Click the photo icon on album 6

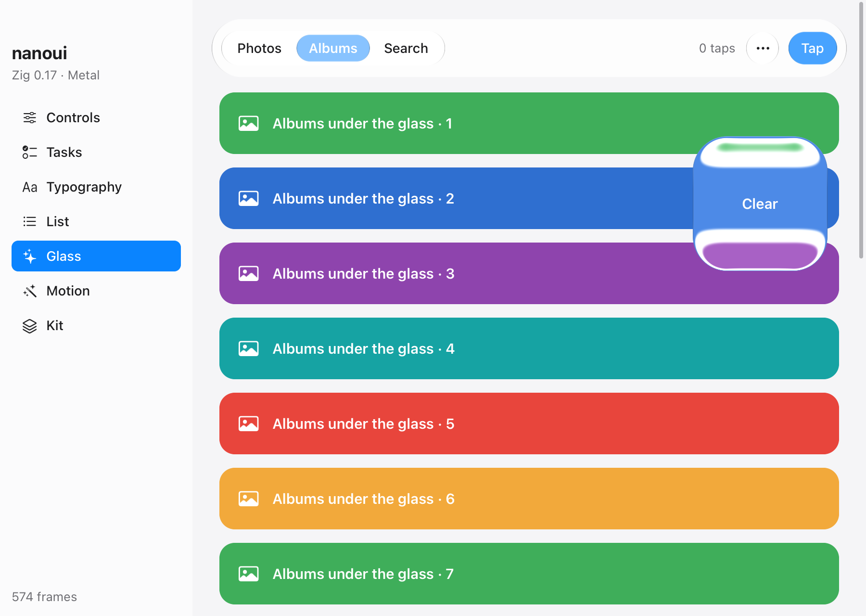click(249, 499)
